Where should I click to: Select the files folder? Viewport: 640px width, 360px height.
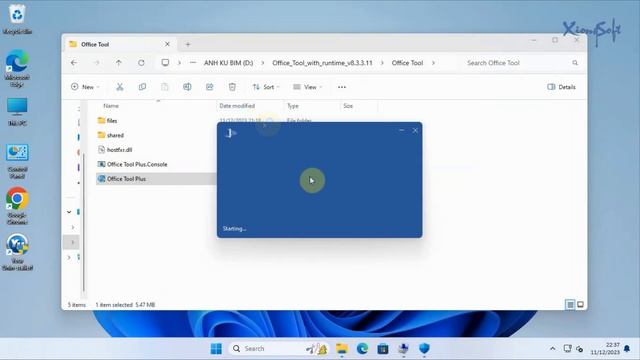click(x=112, y=121)
